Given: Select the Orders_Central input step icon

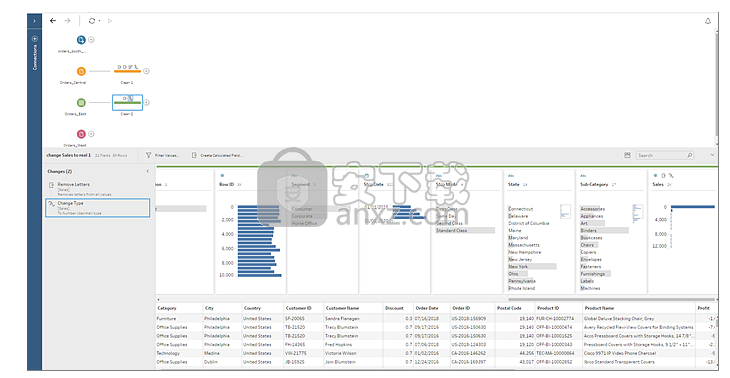Looking at the screenshot, I should [81, 71].
